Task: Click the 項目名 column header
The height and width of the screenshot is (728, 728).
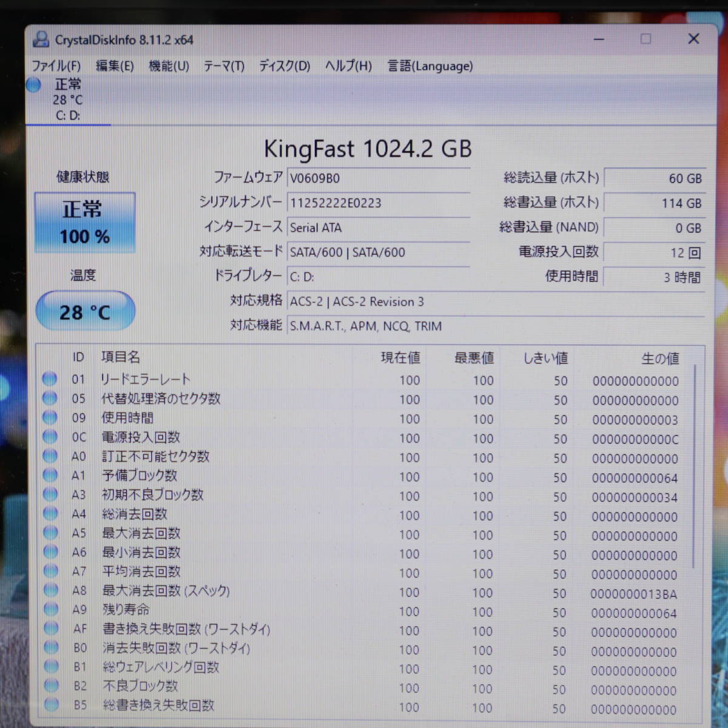Action: [x=120, y=357]
